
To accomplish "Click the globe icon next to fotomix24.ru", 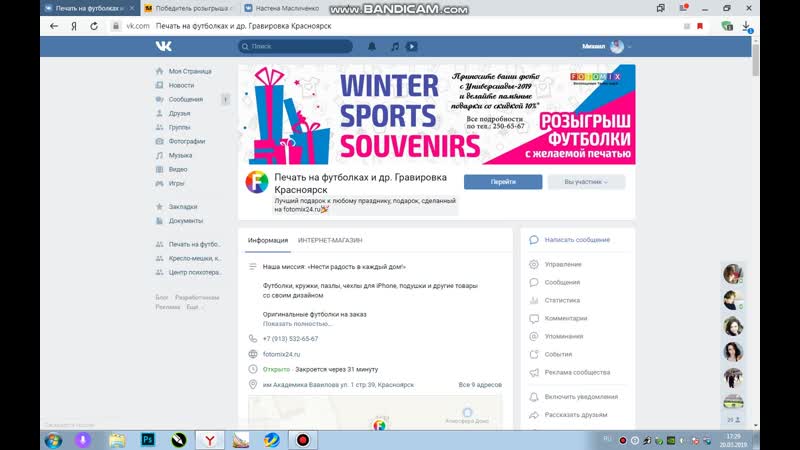I will pyautogui.click(x=253, y=354).
